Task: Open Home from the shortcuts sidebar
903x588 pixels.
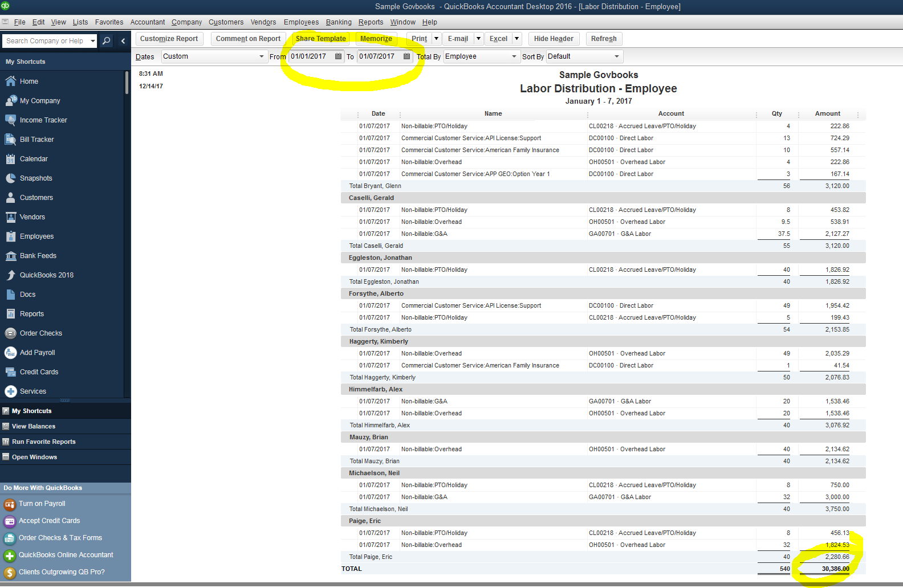Action: coord(29,81)
